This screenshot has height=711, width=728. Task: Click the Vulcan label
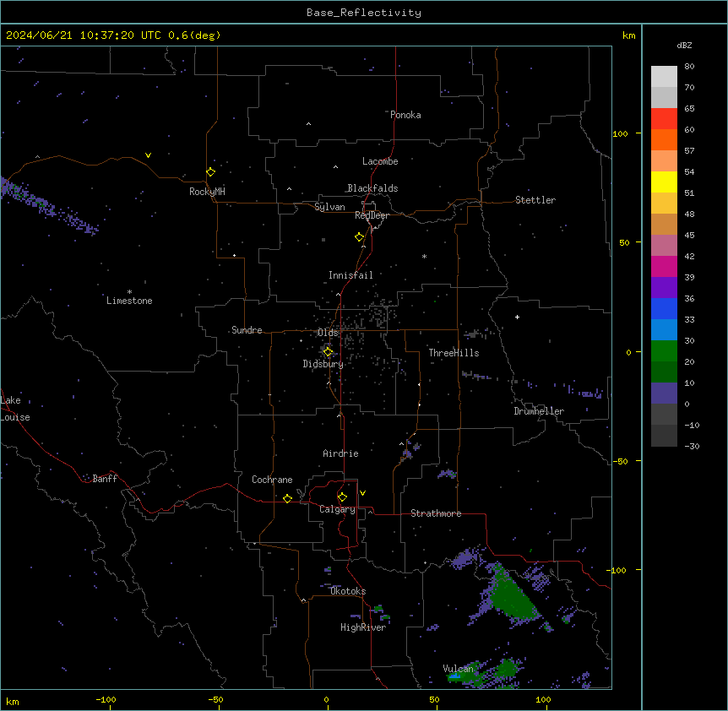tap(459, 669)
